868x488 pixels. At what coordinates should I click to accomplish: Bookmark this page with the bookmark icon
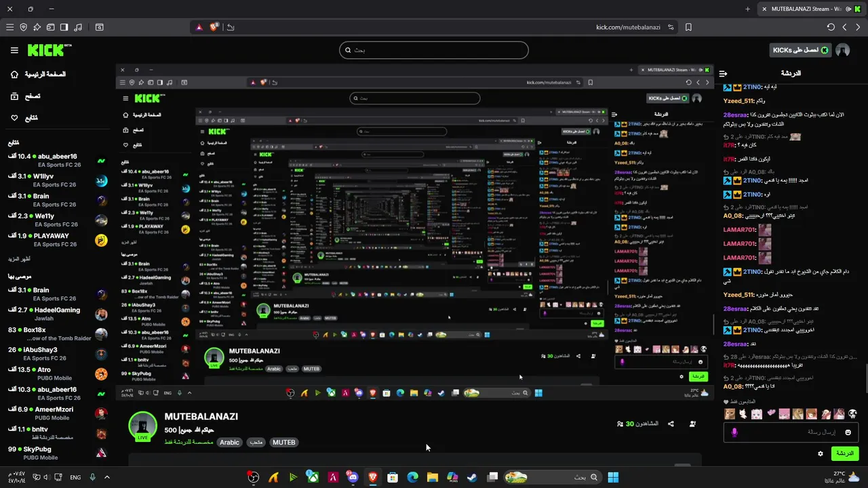688,27
